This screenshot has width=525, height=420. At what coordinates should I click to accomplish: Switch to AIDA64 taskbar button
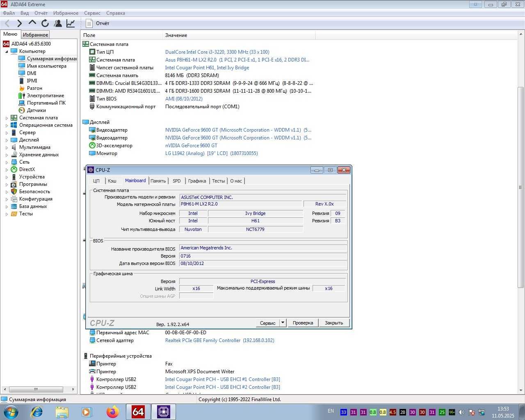138,411
